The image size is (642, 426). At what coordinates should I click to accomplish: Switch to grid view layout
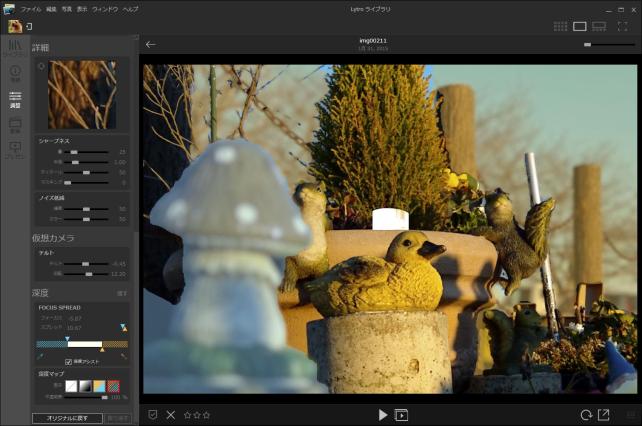pyautogui.click(x=560, y=26)
